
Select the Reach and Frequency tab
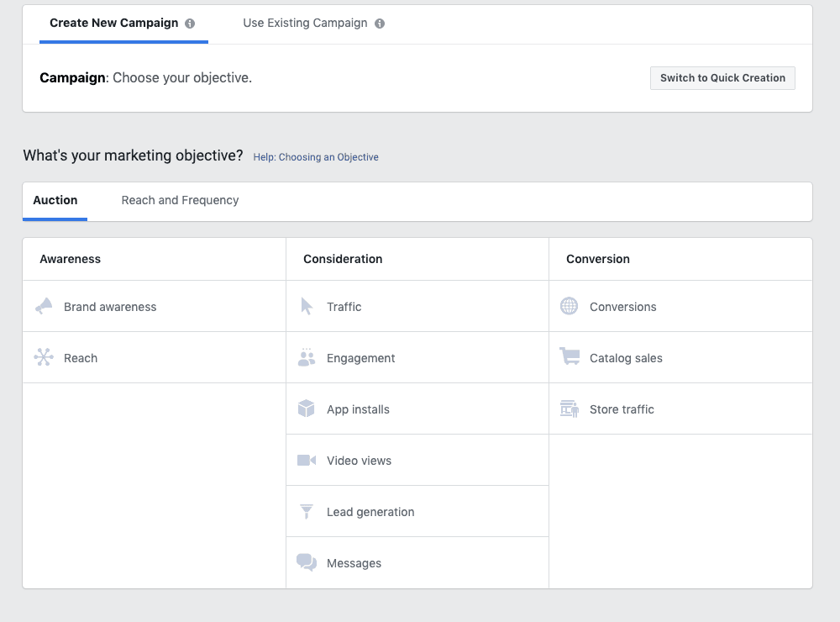point(180,201)
